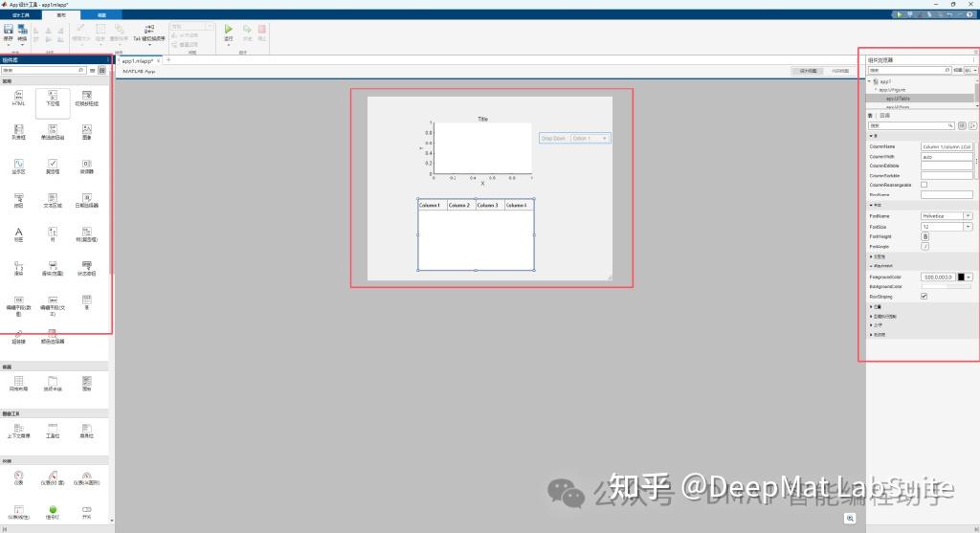Click the ColumnWidth auto input field
Image resolution: width=980 pixels, height=533 pixels.
point(947,157)
